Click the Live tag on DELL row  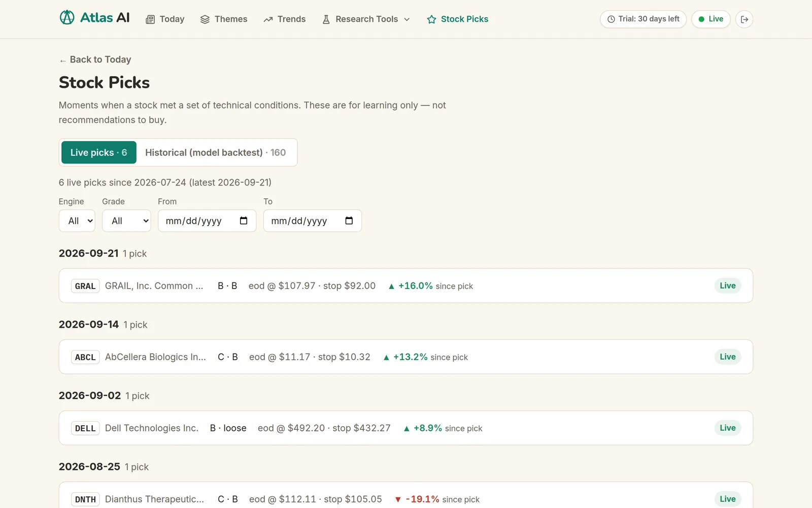pyautogui.click(x=728, y=428)
